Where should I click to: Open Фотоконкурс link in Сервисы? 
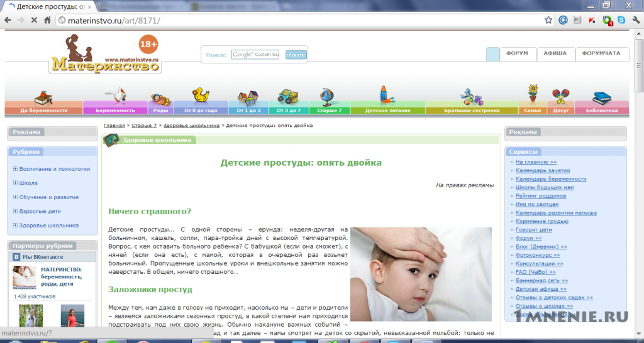(538, 255)
